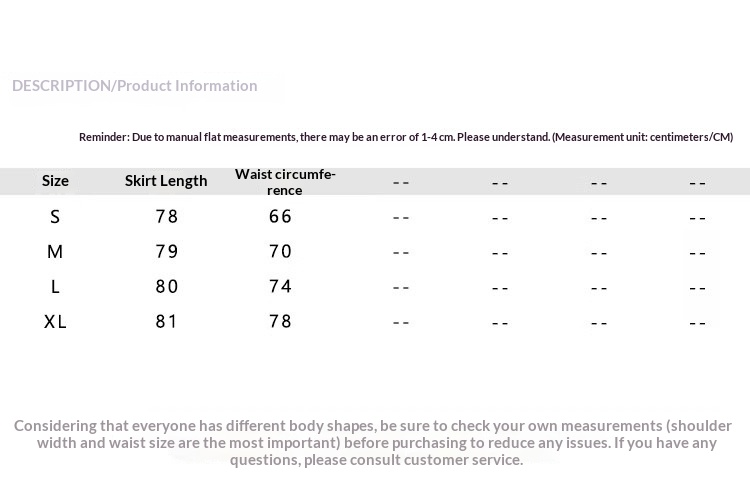
Task: Click the M size row label
Action: (55, 252)
